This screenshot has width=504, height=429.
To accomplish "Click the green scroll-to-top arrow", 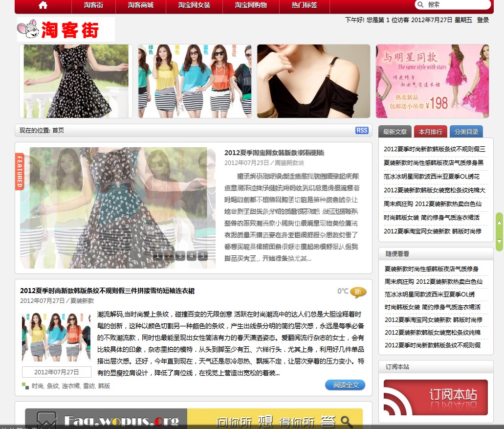I will 499,222.
